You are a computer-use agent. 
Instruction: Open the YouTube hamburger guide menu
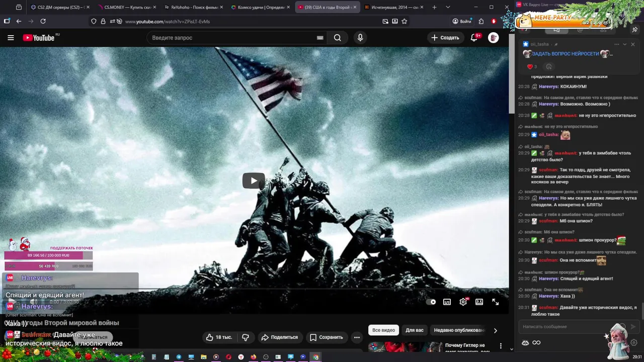coord(11,38)
